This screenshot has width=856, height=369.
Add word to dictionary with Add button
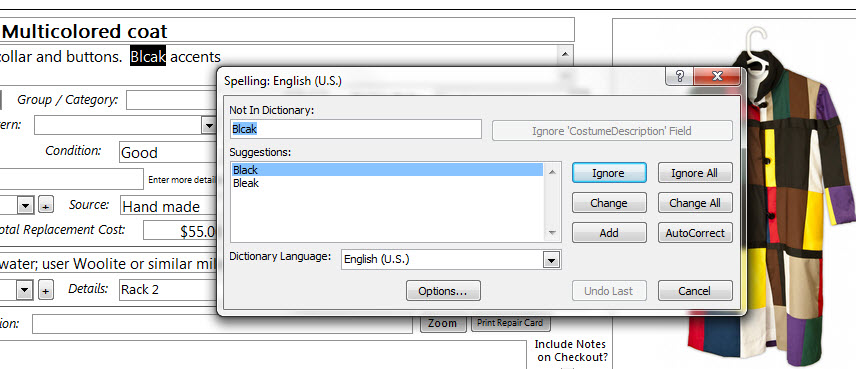point(609,233)
